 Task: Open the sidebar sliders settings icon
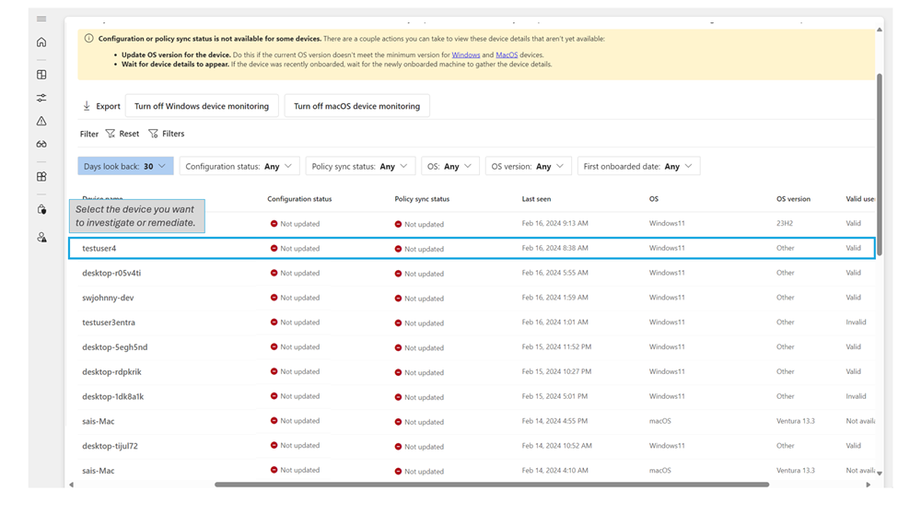(x=41, y=98)
